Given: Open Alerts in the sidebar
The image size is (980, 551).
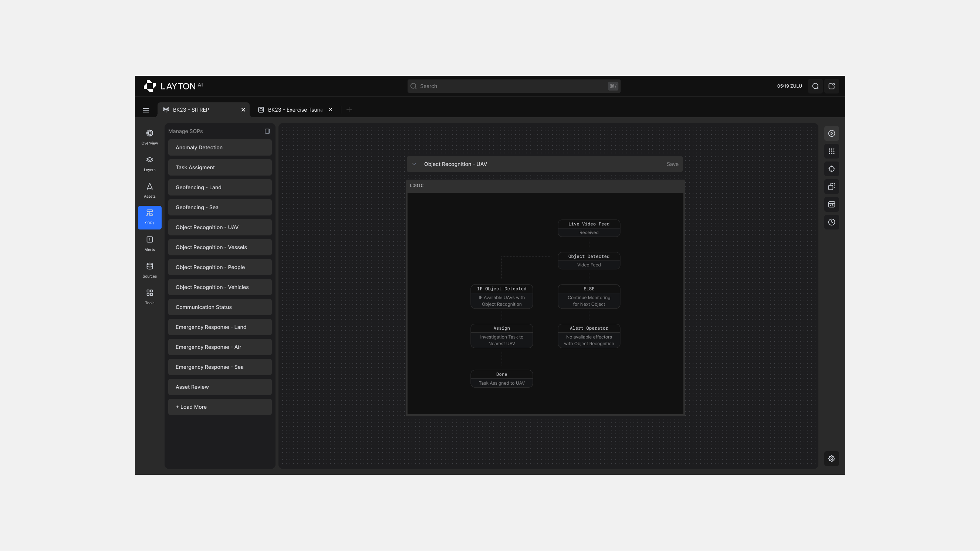Looking at the screenshot, I should [149, 244].
